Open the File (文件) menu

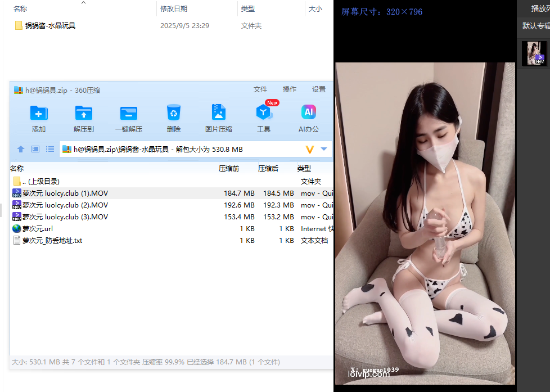pos(260,89)
